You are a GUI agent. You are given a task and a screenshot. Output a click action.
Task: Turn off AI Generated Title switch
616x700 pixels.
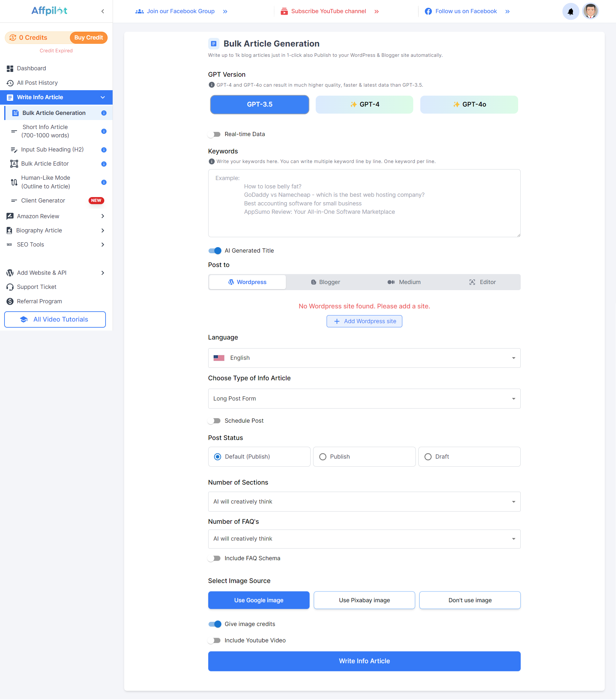tap(215, 251)
